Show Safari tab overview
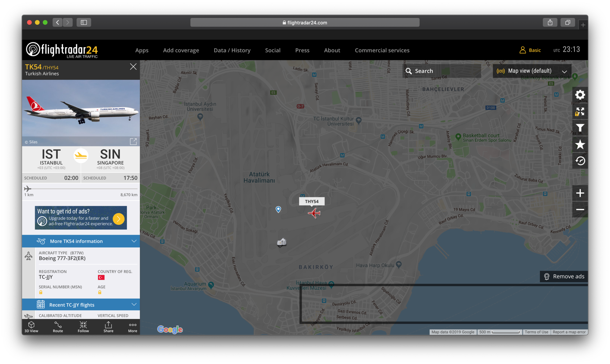 click(x=567, y=22)
